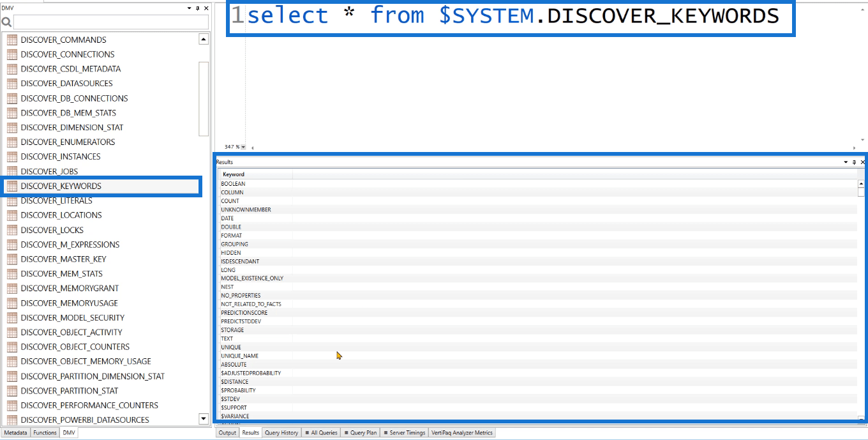
Task: Click table icon next to DISCOVER_MODEL_SECURITY
Action: tap(12, 317)
